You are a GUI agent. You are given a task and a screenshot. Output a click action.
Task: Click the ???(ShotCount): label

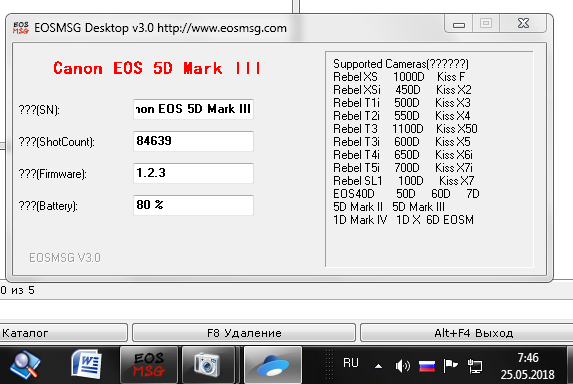coord(57,142)
